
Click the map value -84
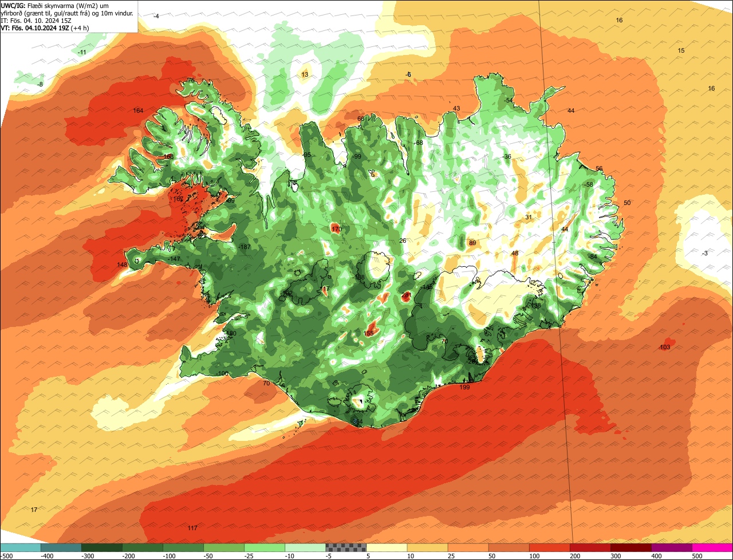pos(592,257)
